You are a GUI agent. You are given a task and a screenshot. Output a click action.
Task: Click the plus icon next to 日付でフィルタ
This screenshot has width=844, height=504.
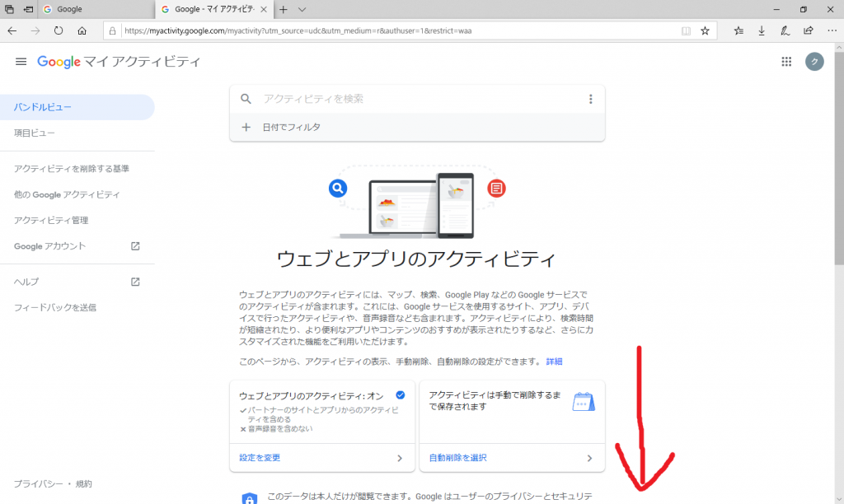pos(246,128)
